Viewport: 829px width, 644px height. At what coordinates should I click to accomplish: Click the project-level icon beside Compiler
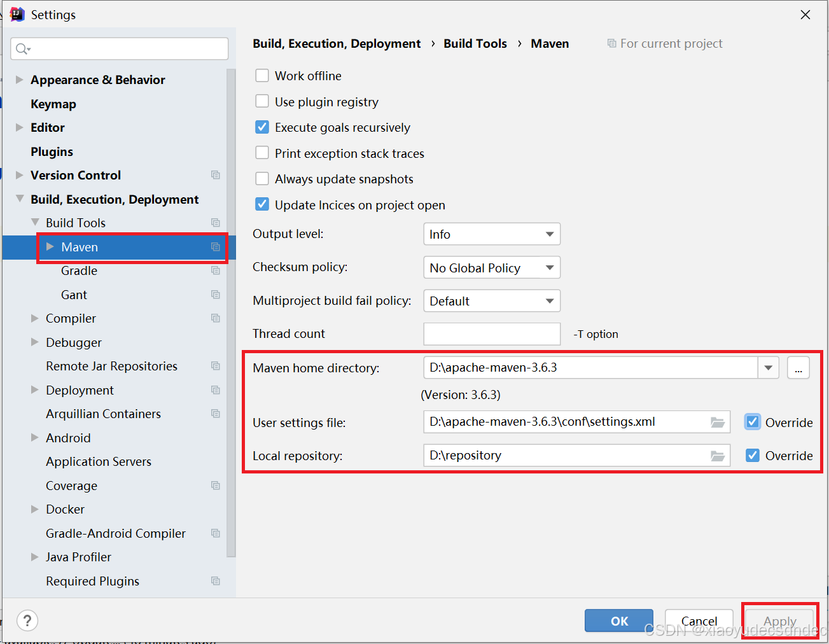pos(216,318)
